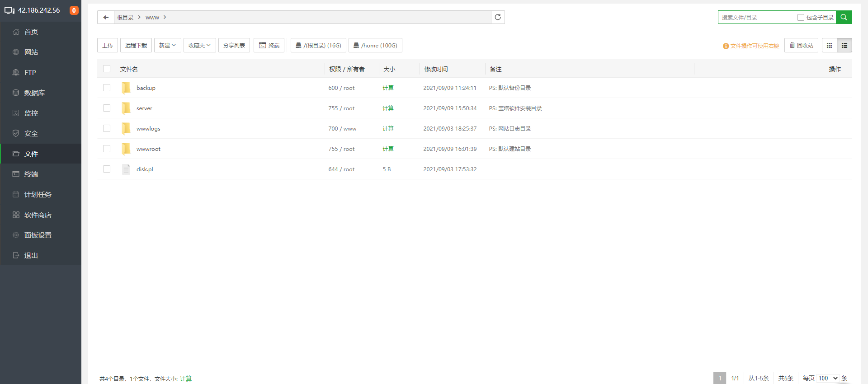
Task: Click the back arrow in path bar
Action: 106,17
